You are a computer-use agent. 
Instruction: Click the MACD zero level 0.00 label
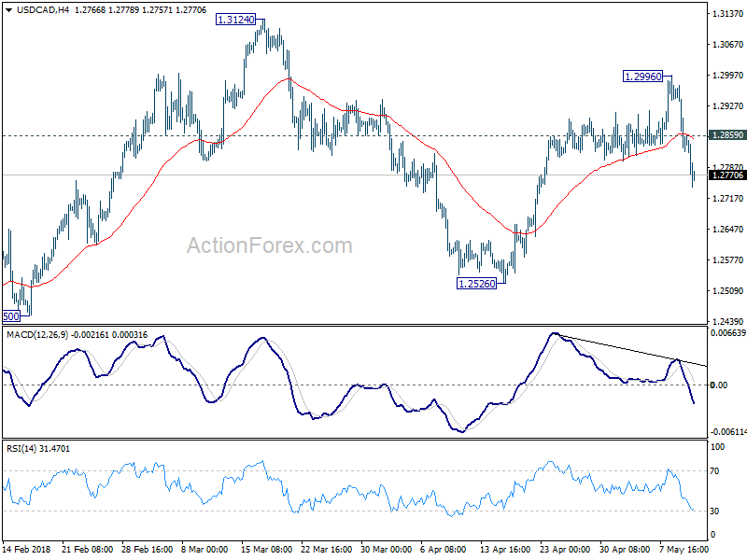pos(719,385)
